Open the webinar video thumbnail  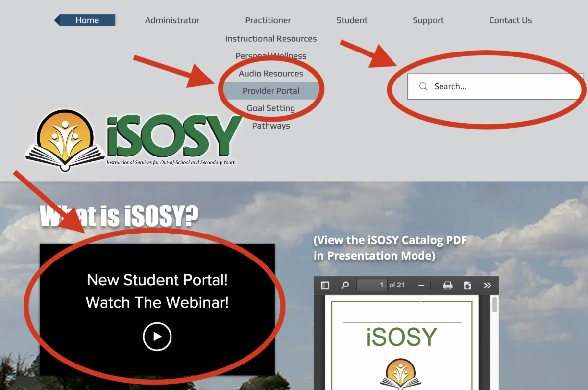(x=157, y=310)
